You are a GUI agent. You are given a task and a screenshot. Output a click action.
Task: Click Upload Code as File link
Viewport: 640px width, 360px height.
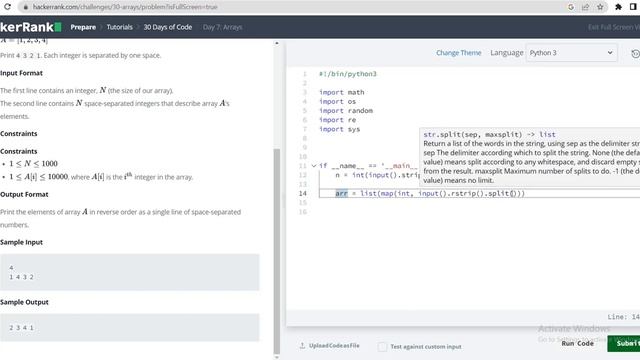click(334, 346)
